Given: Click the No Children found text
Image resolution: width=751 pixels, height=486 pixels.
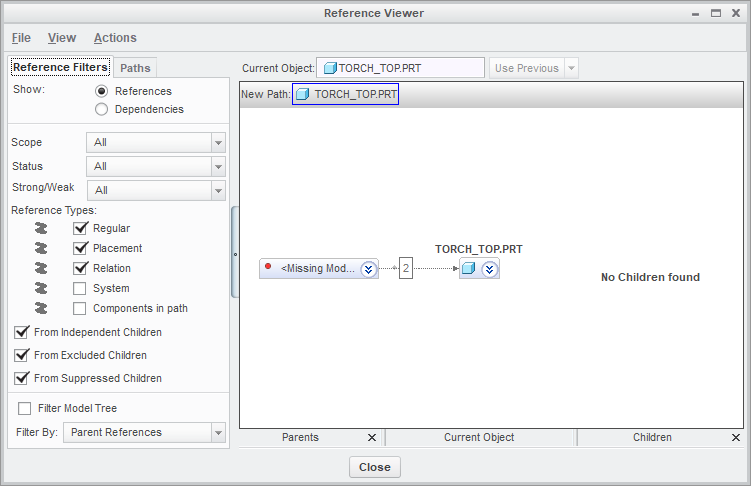Looking at the screenshot, I should (x=650, y=277).
